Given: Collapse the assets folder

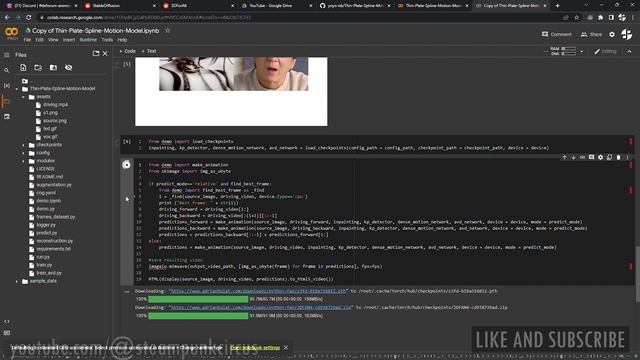Looking at the screenshot, I should (x=23, y=97).
